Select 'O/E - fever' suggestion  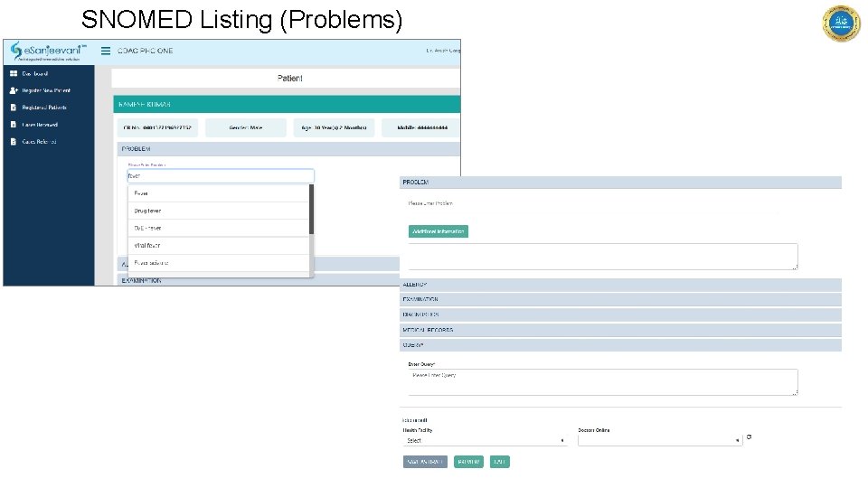pyautogui.click(x=219, y=228)
